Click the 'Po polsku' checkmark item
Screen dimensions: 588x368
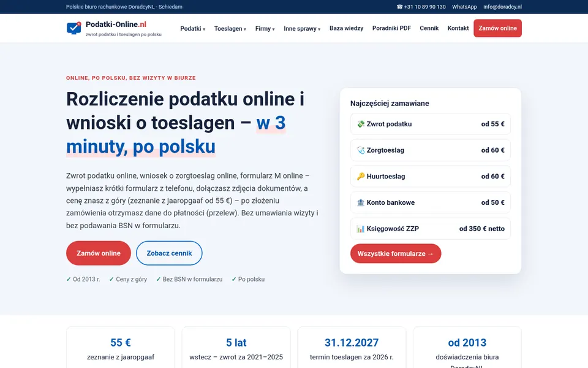[248, 280]
